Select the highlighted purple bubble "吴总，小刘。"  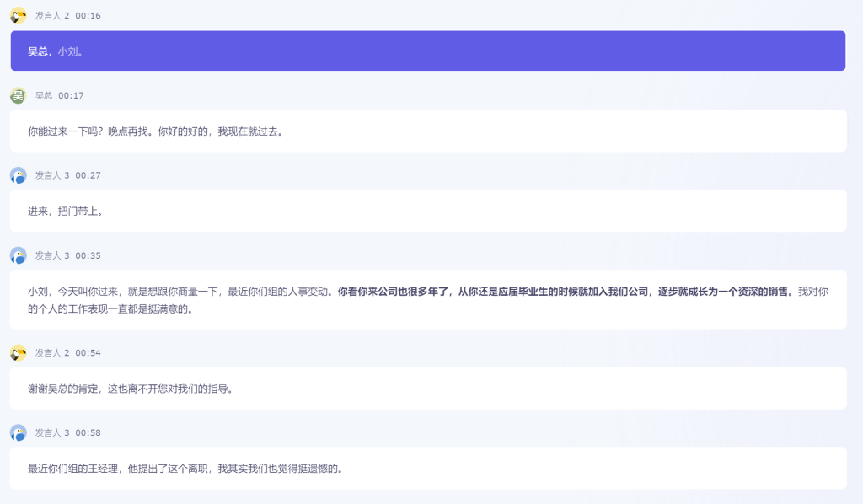tap(427, 51)
